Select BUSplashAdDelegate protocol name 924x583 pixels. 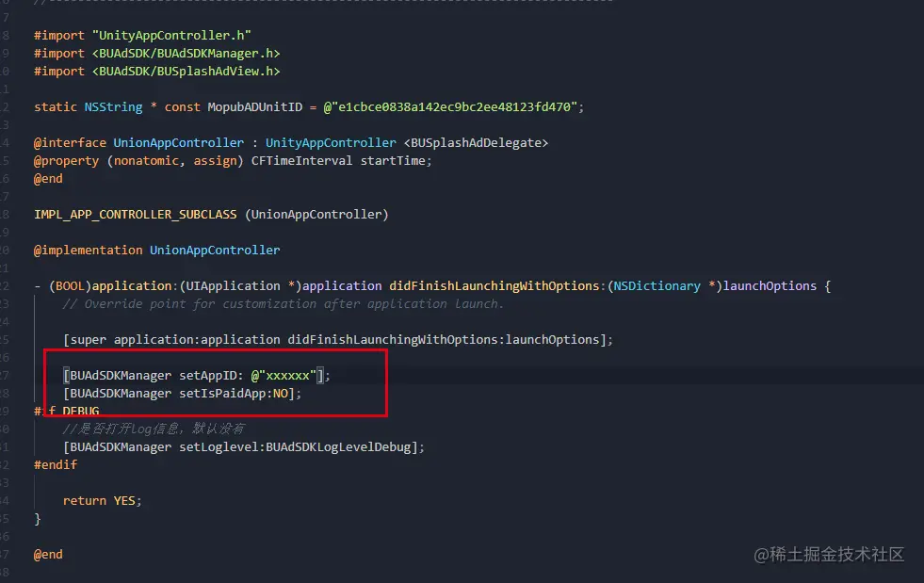coord(476,142)
